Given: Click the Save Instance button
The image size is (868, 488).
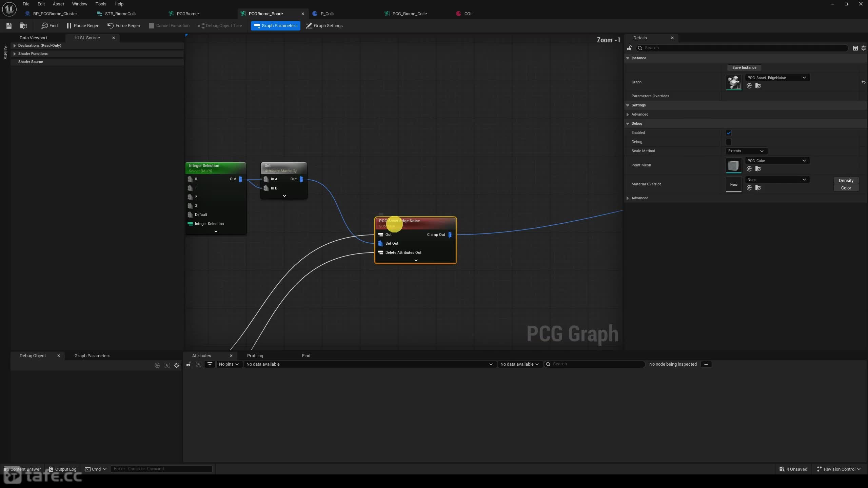Looking at the screenshot, I should pyautogui.click(x=744, y=67).
